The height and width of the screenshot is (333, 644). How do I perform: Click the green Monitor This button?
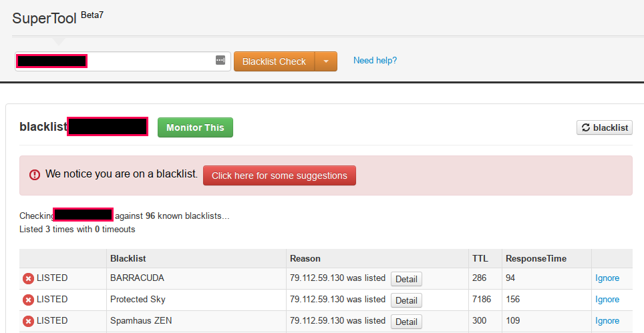(195, 127)
